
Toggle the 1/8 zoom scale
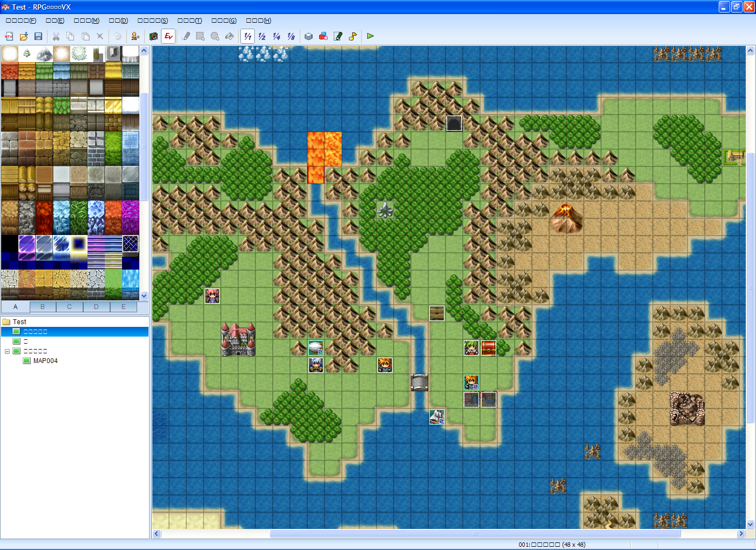(x=291, y=36)
